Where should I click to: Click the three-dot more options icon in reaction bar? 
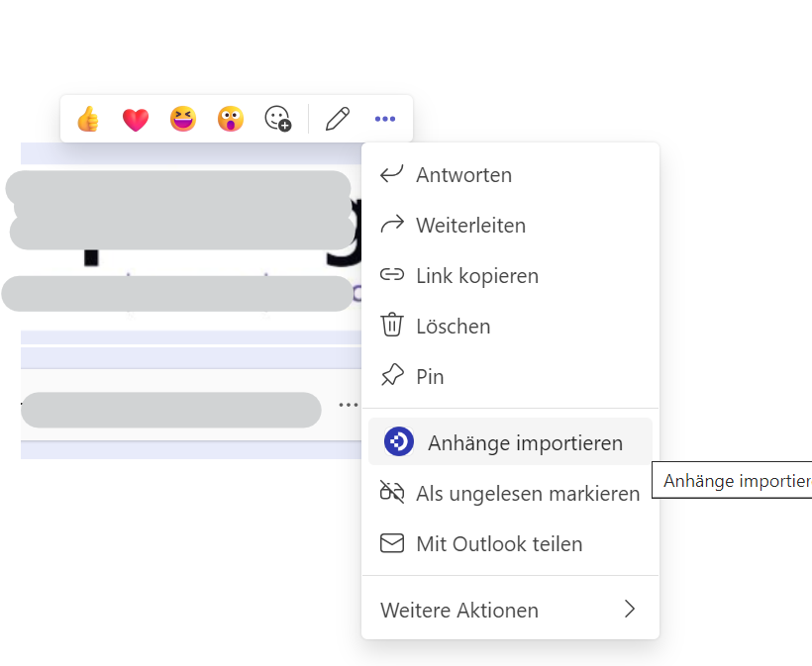click(385, 120)
